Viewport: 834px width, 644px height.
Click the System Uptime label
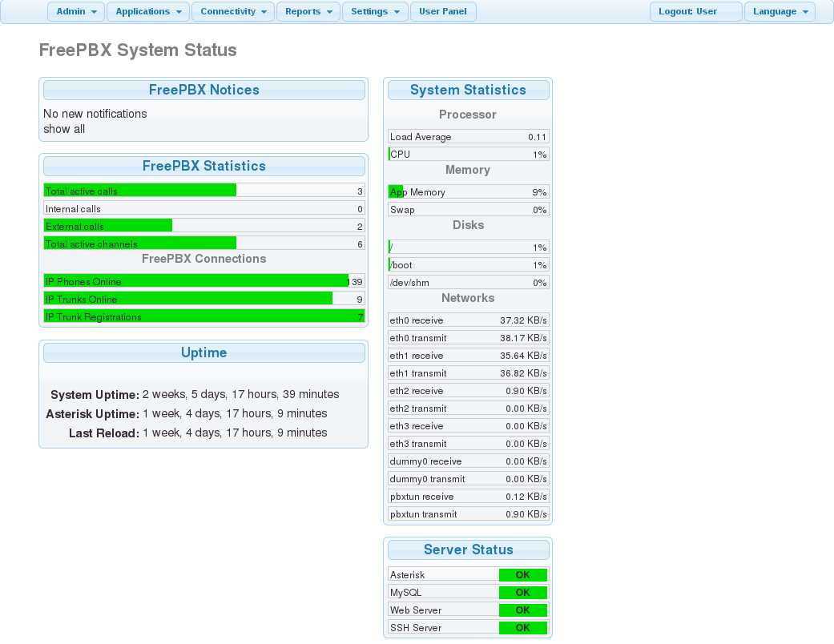tap(95, 395)
